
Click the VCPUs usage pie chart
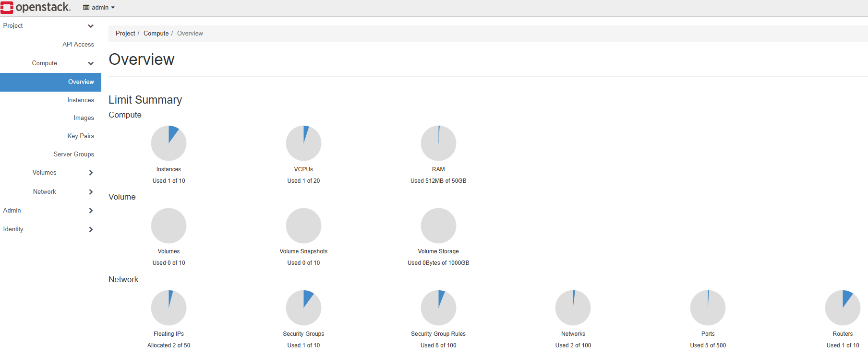[x=303, y=143]
